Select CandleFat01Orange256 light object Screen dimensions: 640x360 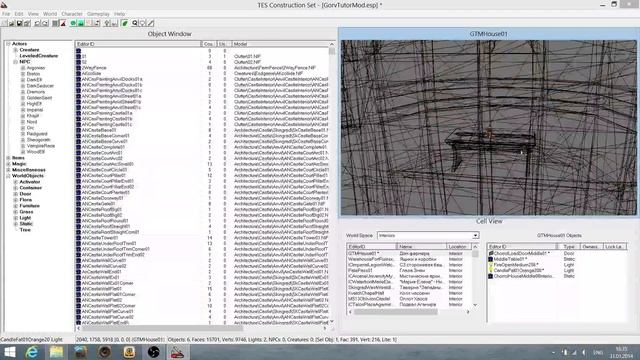pos(518,271)
